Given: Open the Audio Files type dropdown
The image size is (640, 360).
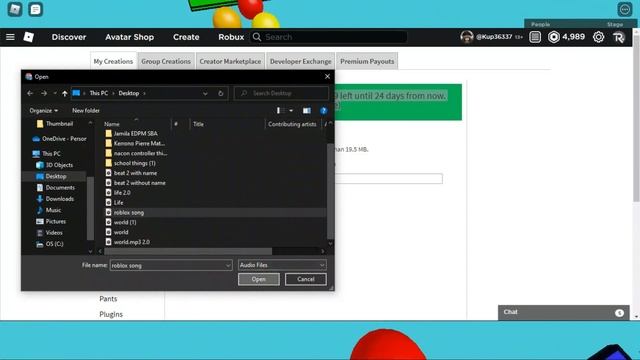Looking at the screenshot, I should pos(282,265).
